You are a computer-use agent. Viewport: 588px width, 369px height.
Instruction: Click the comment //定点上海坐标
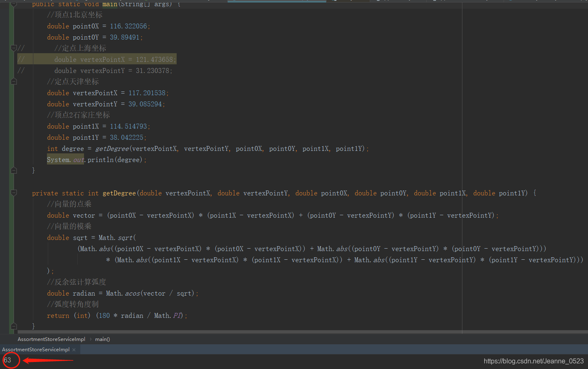tap(80, 48)
